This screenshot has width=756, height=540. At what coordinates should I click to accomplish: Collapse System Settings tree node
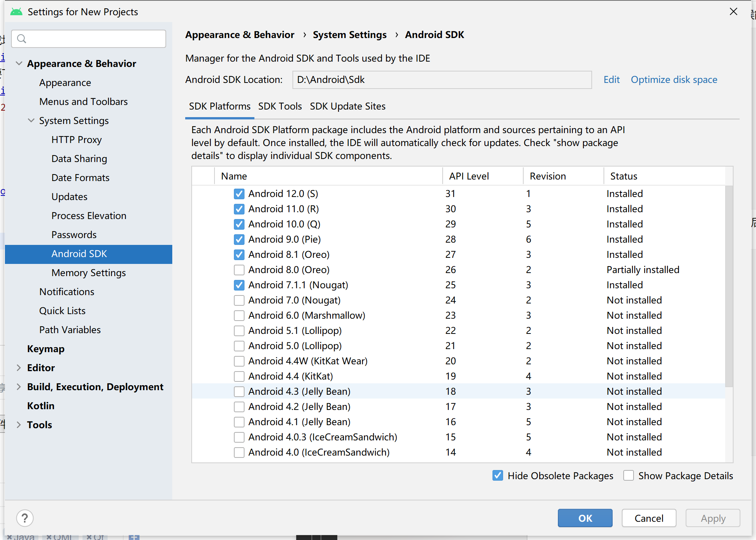(x=31, y=121)
